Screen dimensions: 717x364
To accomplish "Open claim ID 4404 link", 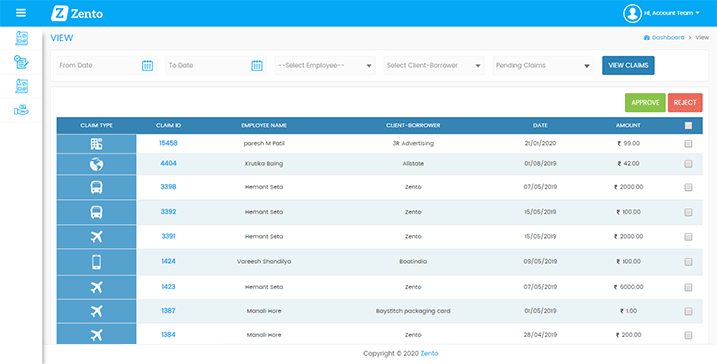I will [x=168, y=163].
